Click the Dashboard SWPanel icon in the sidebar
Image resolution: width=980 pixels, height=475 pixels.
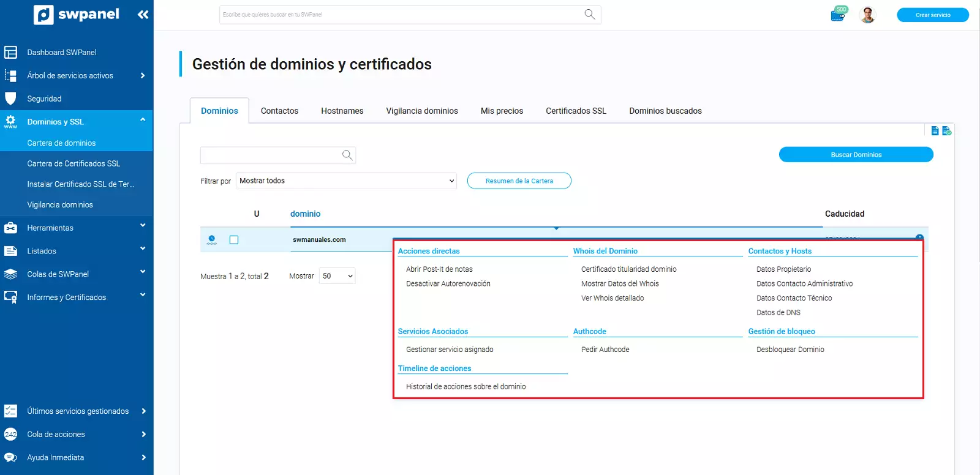pyautogui.click(x=11, y=53)
